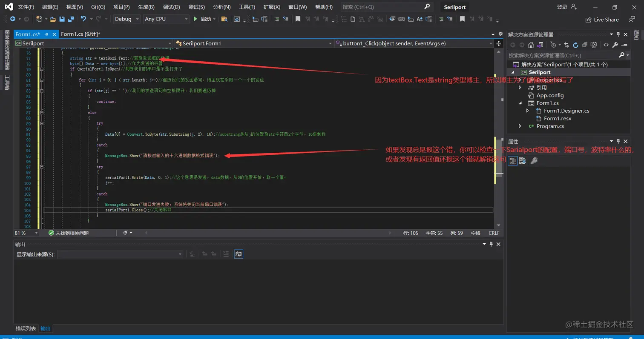Click the property pages wrench icon in Properties panel
Screen dimensions: 644x339
tap(533, 161)
